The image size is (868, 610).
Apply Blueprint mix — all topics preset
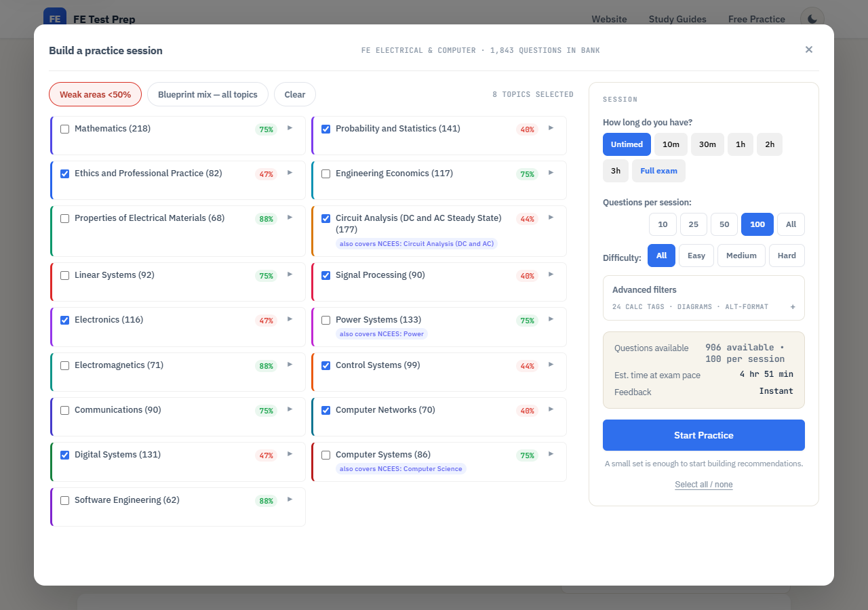[x=208, y=94]
